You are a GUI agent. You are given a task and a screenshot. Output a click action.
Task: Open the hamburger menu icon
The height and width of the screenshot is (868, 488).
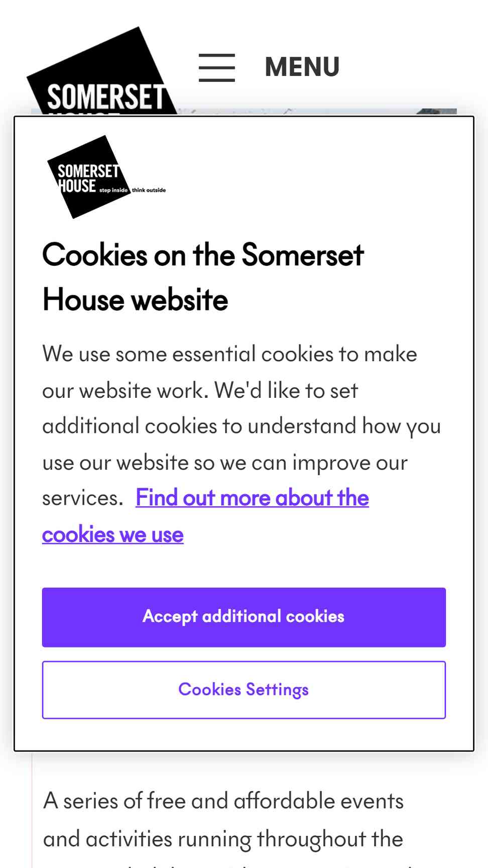216,67
